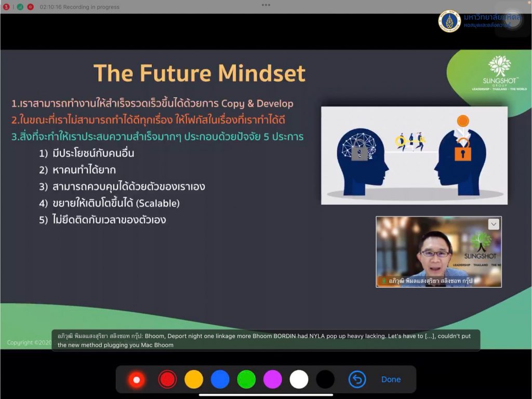
Task: Select the black markup color
Action: (325, 380)
